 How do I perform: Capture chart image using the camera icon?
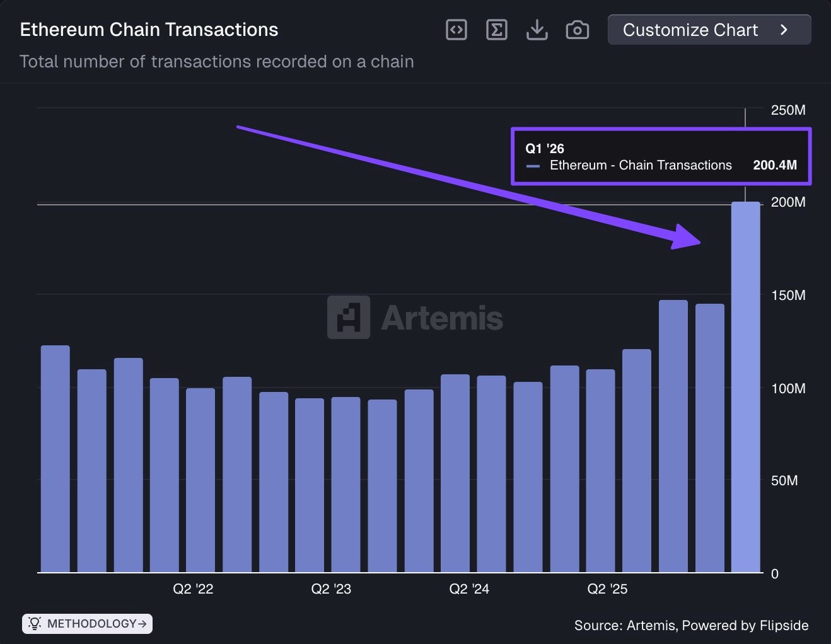(577, 29)
